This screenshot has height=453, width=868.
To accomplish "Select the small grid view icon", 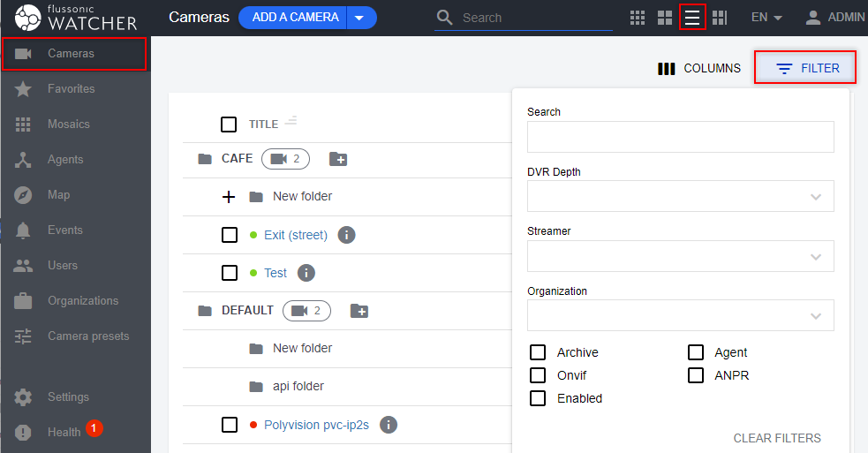I will click(x=638, y=18).
